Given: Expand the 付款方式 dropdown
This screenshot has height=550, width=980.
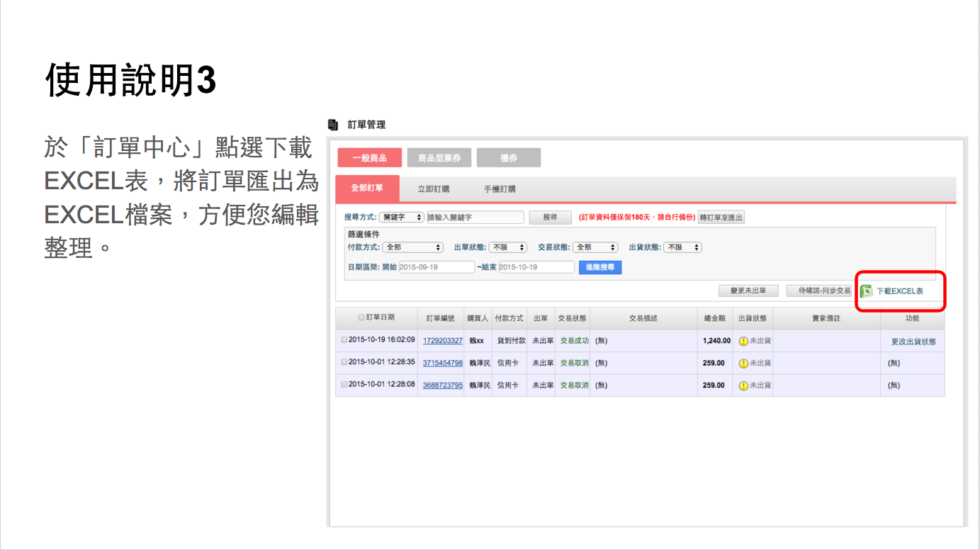Looking at the screenshot, I should tap(412, 247).
